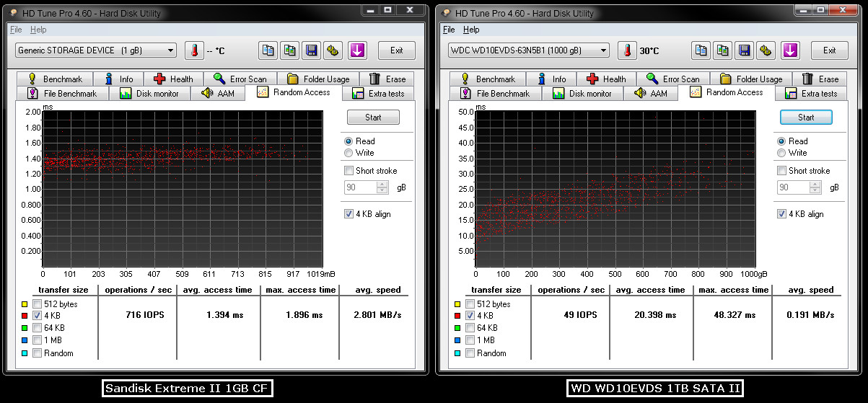The image size is (868, 403).
Task: Enable Short stroke checkbox in the WDC window
Action: pyautogui.click(x=782, y=171)
